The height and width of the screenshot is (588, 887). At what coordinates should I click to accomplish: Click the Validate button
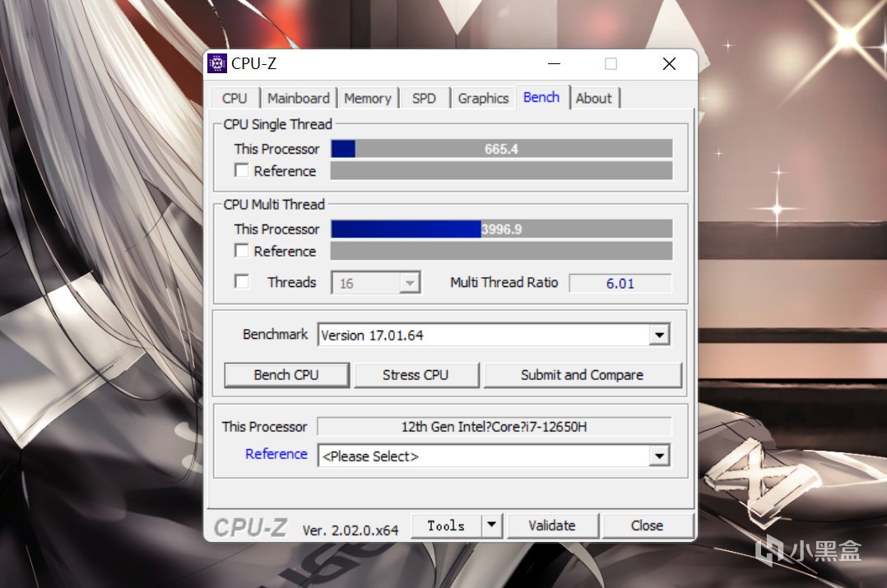coord(552,525)
